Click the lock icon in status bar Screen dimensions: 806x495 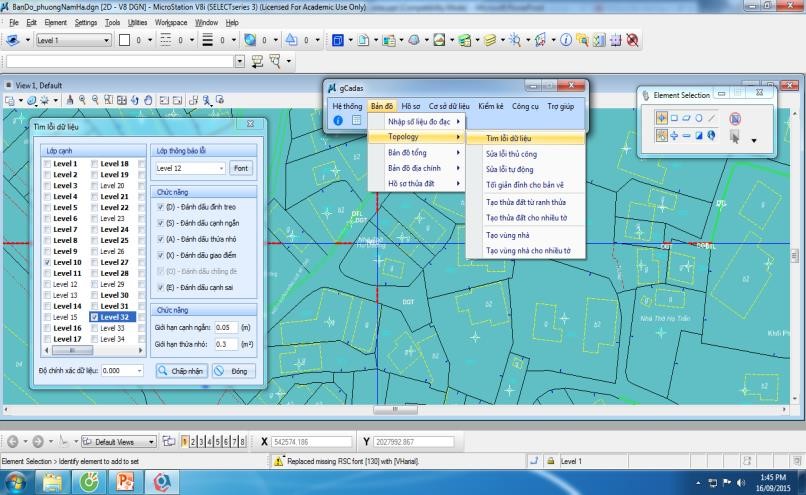pos(550,461)
